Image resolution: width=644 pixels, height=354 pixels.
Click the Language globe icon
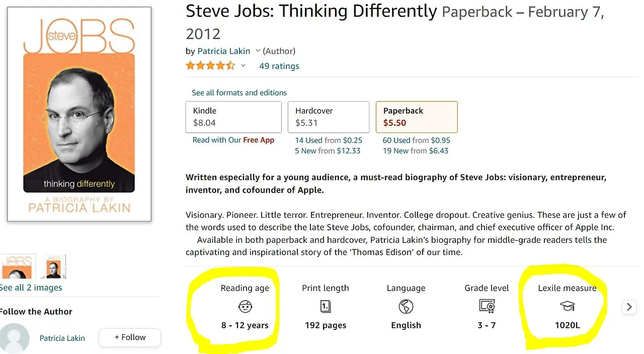[x=406, y=306]
